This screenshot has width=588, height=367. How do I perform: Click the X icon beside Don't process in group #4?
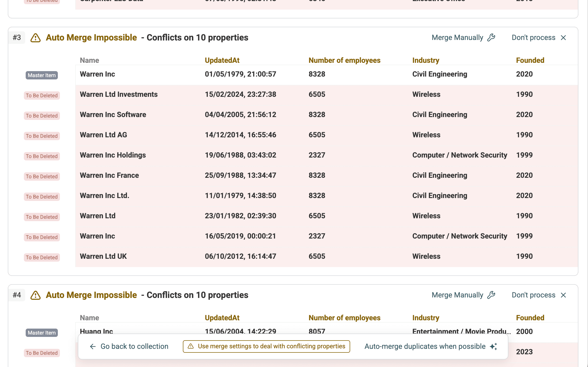click(563, 295)
